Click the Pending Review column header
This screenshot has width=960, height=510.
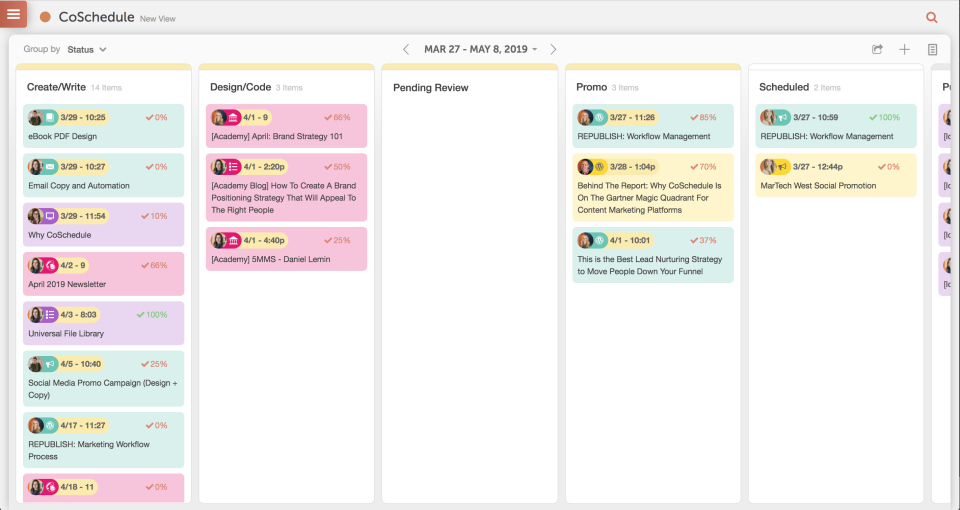430,88
